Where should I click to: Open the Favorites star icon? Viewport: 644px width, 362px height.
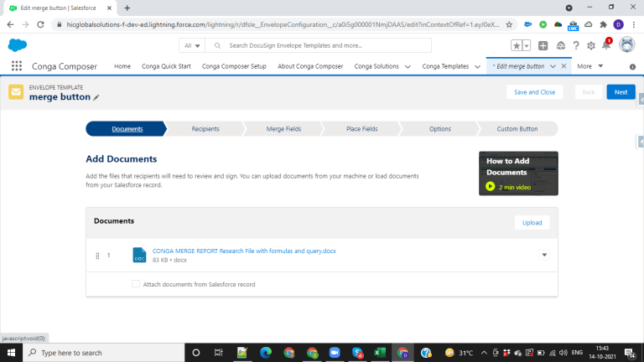517,45
